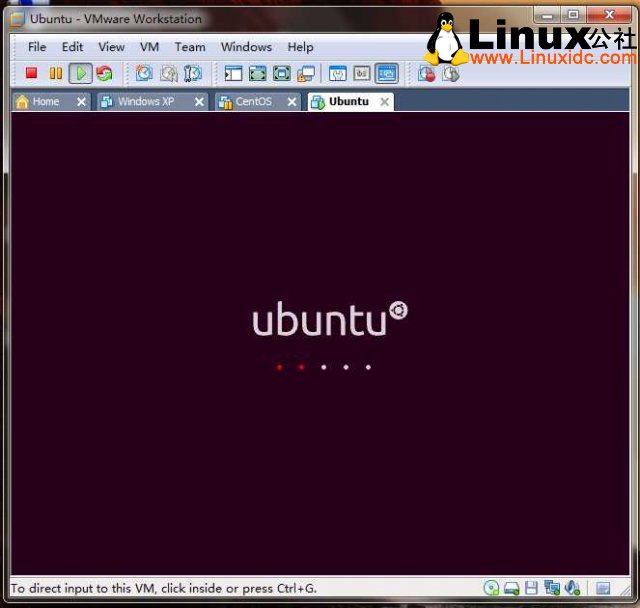Open the Team menu

[190, 47]
